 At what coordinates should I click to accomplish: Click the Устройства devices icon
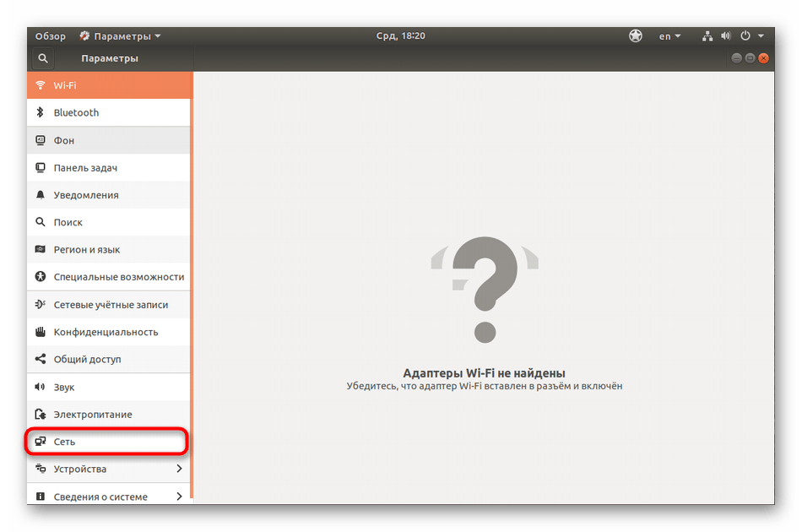click(x=41, y=468)
